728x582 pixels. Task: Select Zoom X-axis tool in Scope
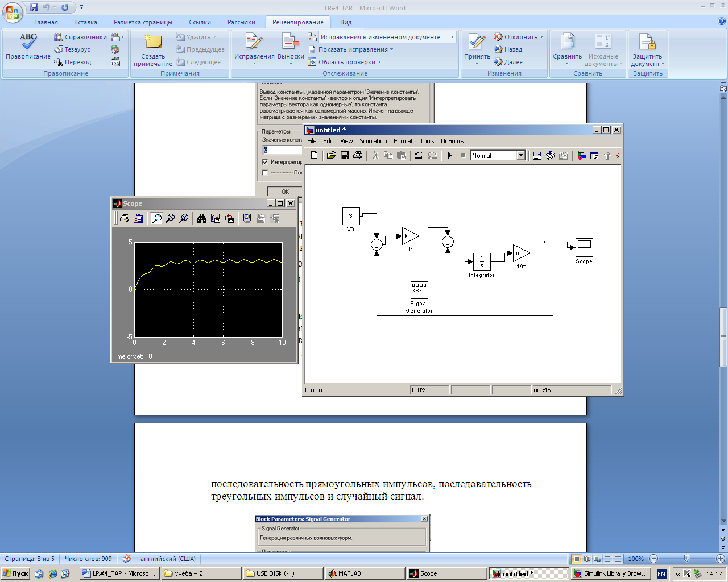170,218
